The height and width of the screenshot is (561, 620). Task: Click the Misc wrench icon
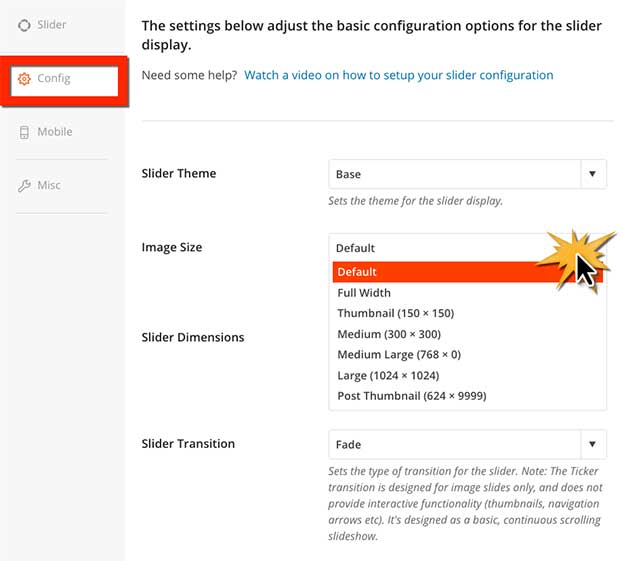click(25, 185)
